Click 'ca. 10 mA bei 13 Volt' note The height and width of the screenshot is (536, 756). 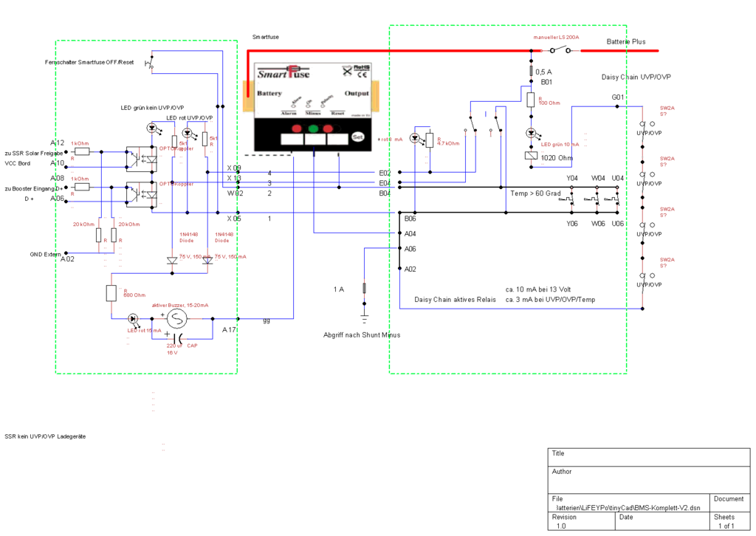(x=538, y=289)
